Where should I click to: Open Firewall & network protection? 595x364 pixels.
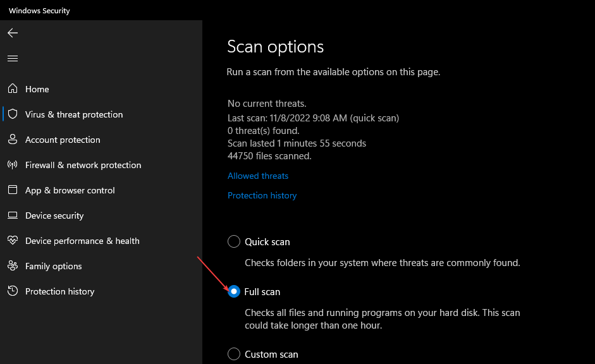(x=83, y=166)
